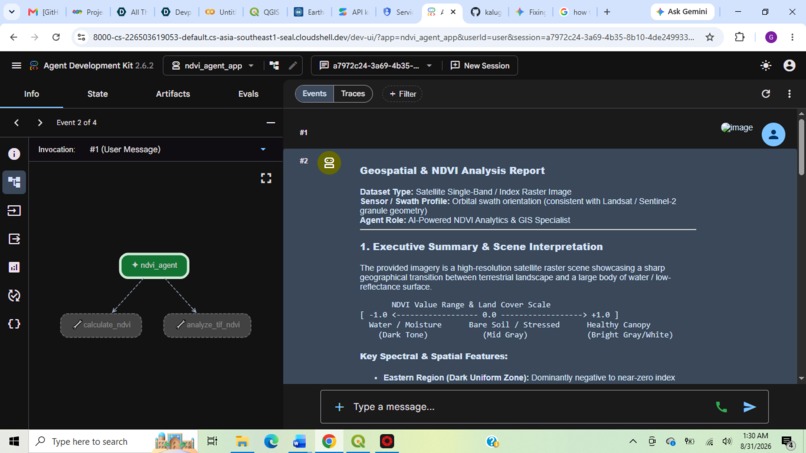The width and height of the screenshot is (806, 453).
Task: Select the Events view toggle
Action: pyautogui.click(x=314, y=94)
